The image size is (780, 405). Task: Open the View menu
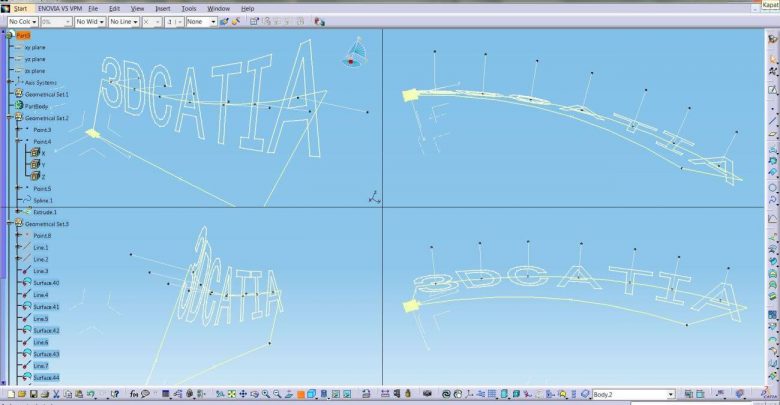coord(137,8)
